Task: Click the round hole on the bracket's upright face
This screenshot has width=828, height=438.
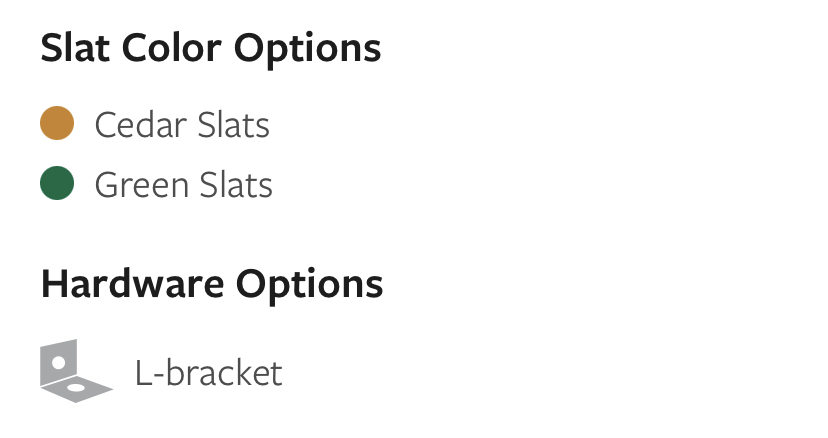Action: [59, 362]
